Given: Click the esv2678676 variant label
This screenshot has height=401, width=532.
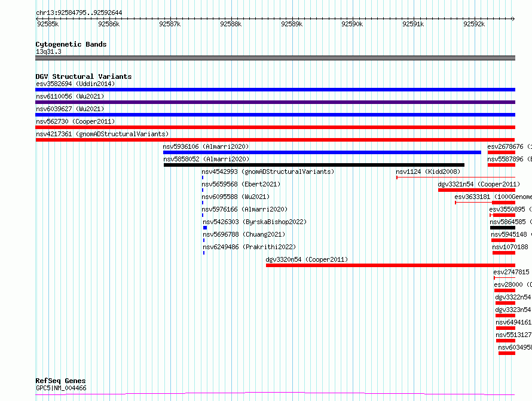Looking at the screenshot, I should coord(510,146).
